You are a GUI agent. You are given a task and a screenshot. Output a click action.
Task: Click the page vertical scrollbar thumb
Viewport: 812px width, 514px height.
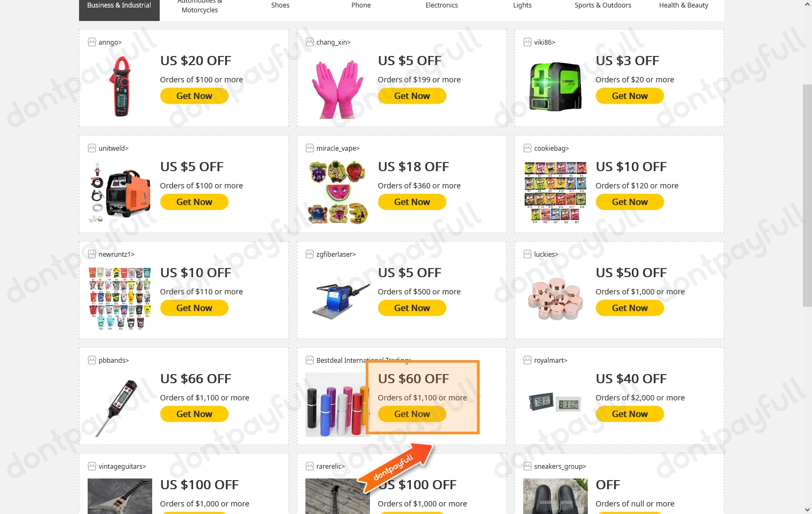pos(807,195)
